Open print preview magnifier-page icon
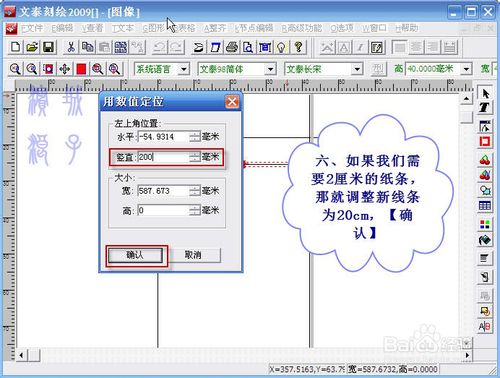500x378 pixels. [x=248, y=47]
